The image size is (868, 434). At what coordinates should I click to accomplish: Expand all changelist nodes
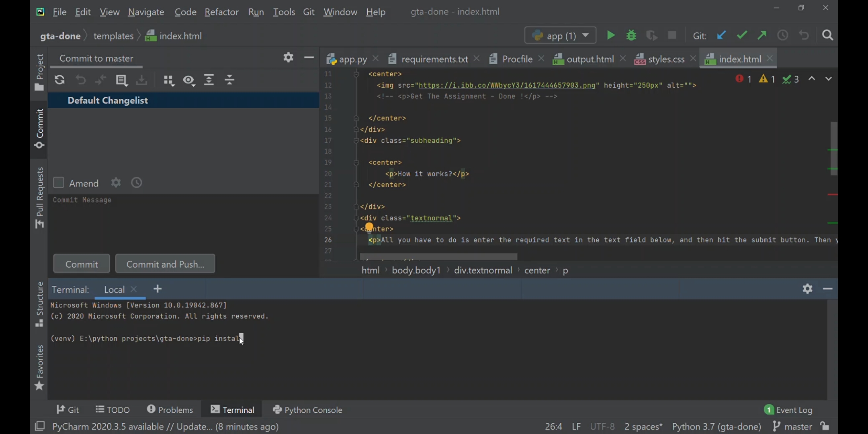tap(209, 80)
